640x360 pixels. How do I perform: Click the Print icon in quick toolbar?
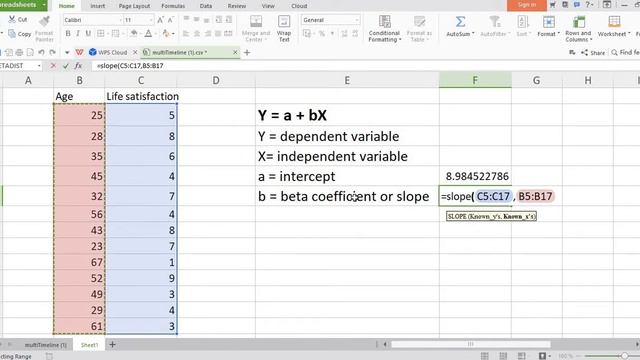point(19,53)
